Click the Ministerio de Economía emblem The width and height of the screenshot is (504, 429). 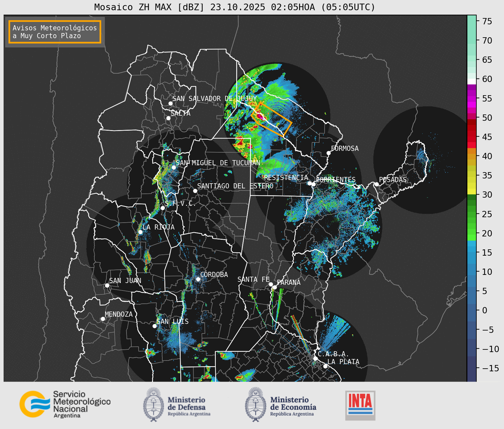coord(255,404)
